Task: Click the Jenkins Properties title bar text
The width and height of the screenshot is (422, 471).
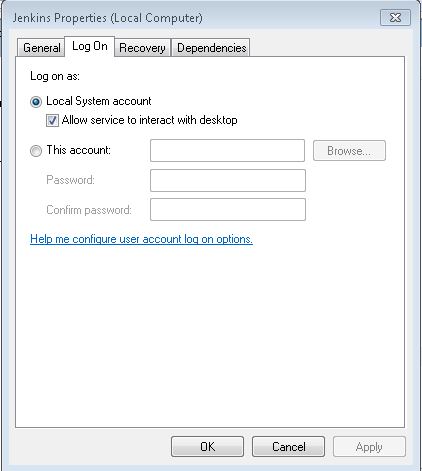Action: [107, 18]
